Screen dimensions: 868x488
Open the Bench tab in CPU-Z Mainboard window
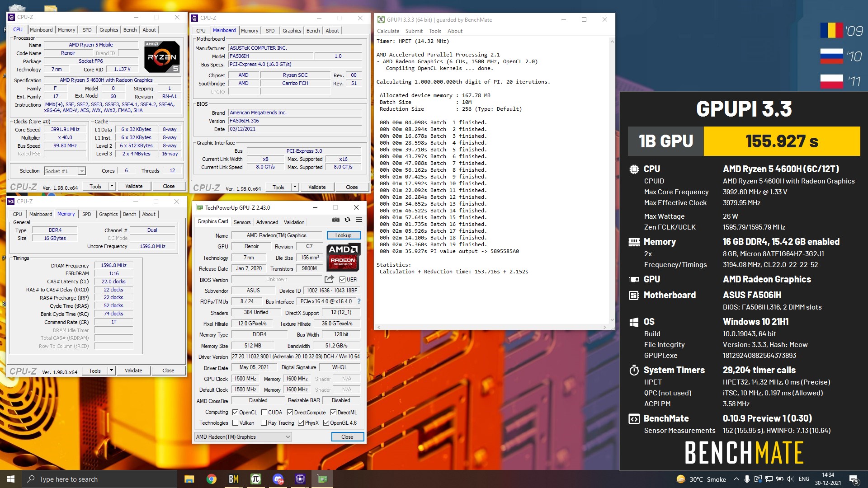pos(313,31)
